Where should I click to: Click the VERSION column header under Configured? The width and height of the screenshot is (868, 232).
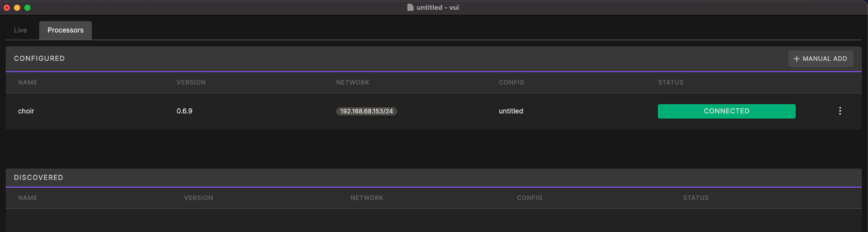click(x=191, y=82)
